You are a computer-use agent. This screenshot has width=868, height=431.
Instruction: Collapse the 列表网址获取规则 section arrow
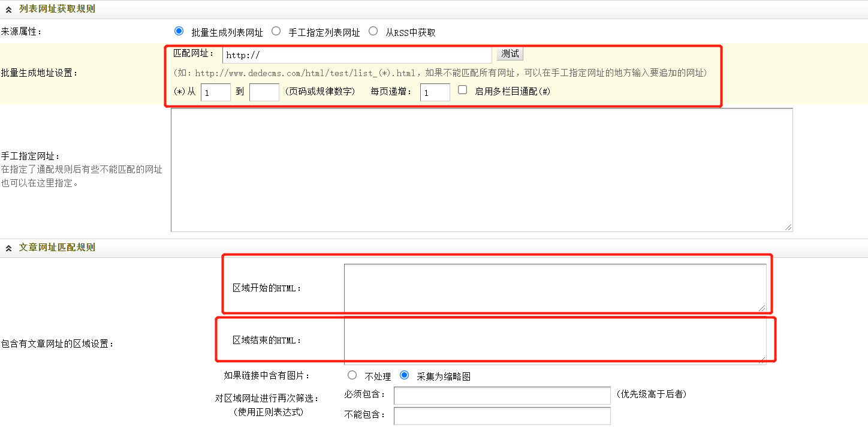pos(9,10)
